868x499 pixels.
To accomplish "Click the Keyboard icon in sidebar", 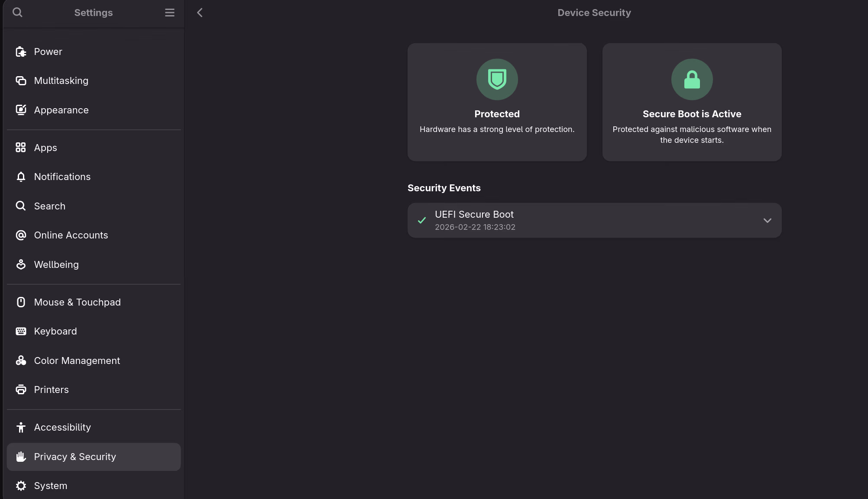I will tap(21, 331).
